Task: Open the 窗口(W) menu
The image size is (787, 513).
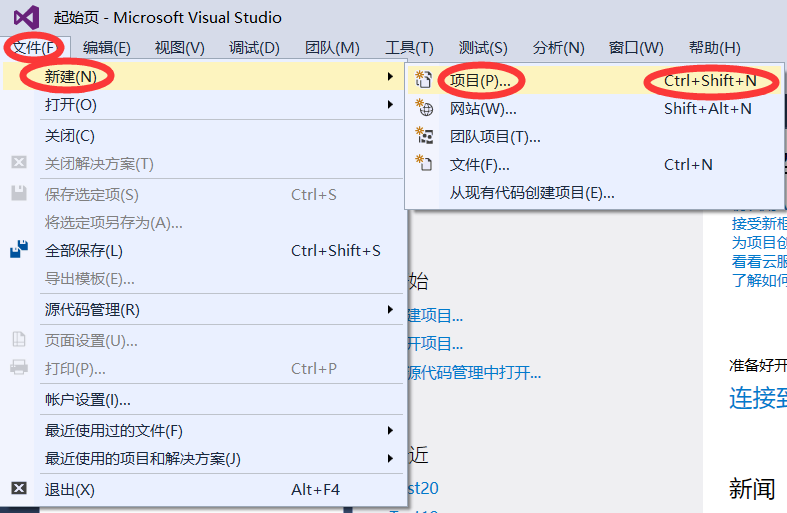Action: coord(636,48)
